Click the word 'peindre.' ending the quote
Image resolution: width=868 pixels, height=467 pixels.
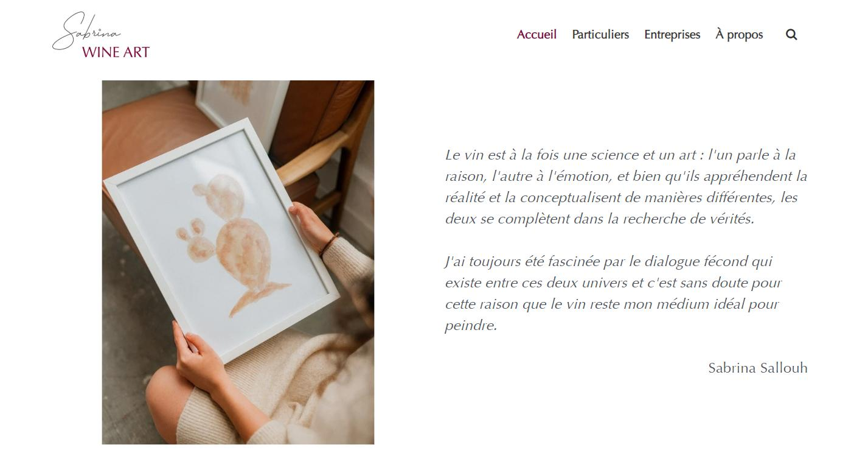pos(471,326)
